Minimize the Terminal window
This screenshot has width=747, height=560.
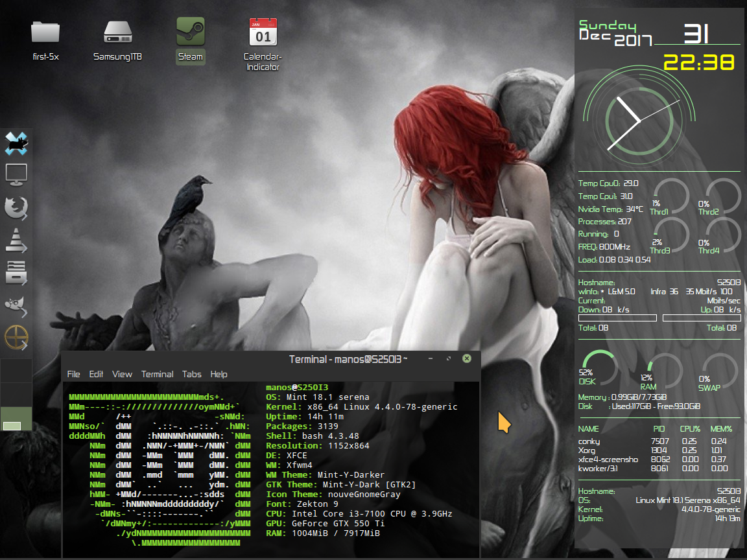tap(430, 358)
